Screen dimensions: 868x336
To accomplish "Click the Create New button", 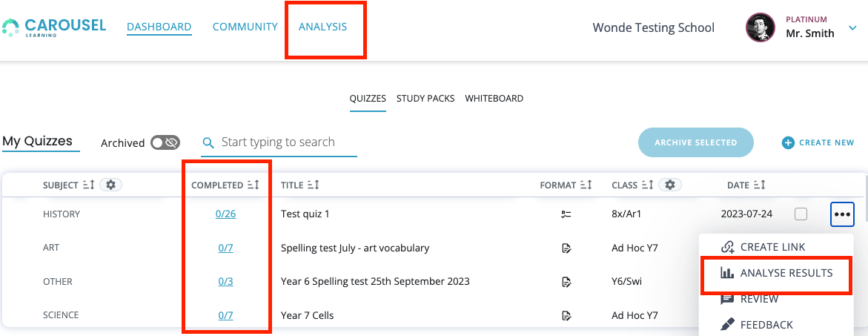I will pos(818,143).
